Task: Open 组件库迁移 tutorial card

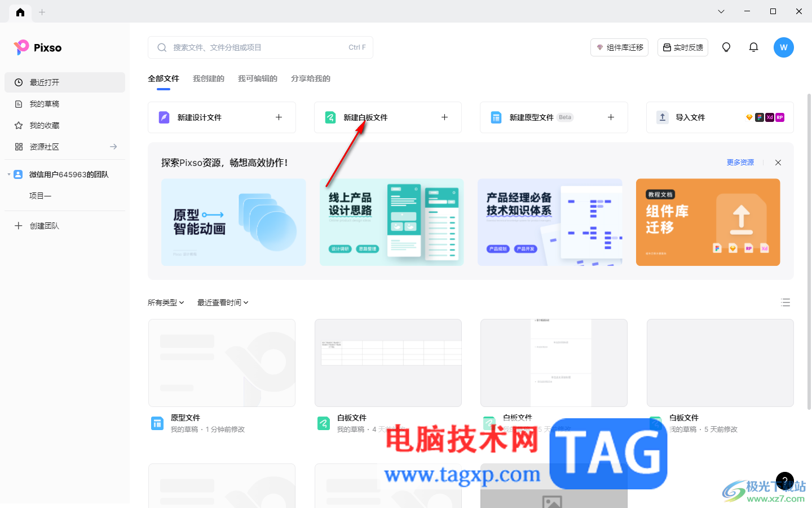Action: [708, 222]
